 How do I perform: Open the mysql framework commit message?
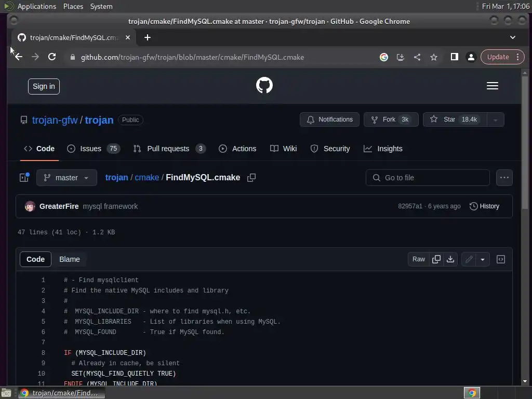(x=110, y=206)
